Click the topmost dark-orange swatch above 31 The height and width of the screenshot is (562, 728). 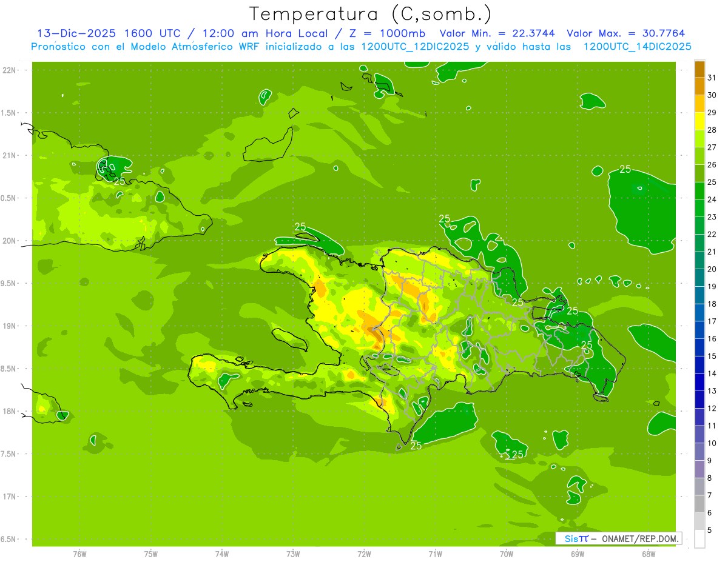point(699,69)
